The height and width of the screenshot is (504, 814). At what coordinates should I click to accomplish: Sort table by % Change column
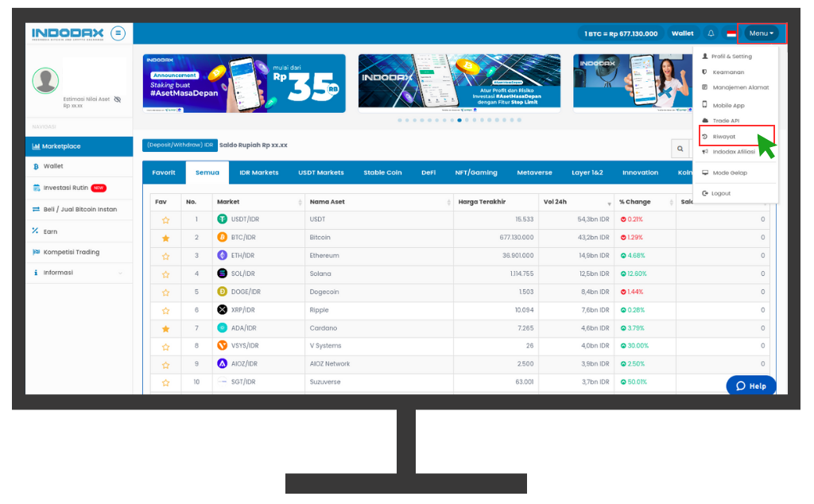[645, 202]
